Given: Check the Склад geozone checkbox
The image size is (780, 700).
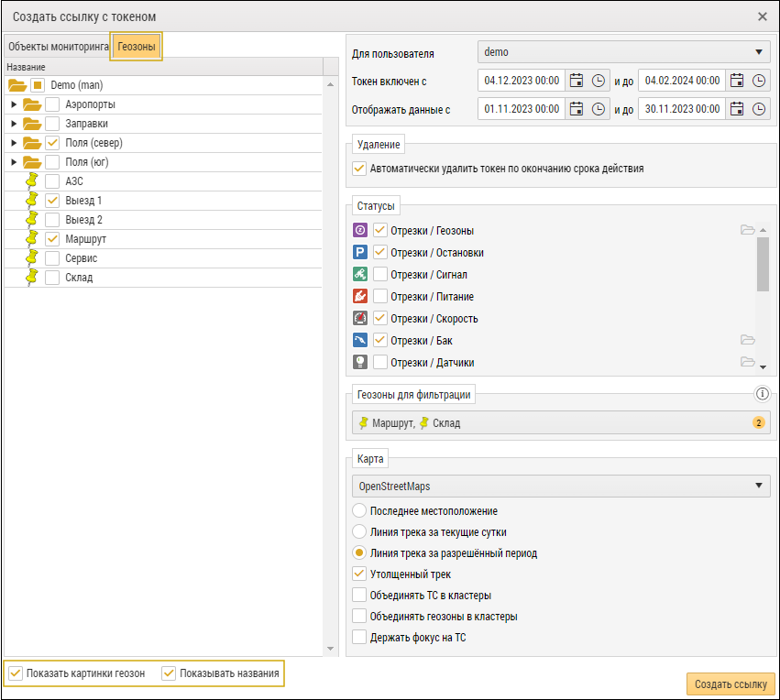Looking at the screenshot, I should (x=52, y=278).
